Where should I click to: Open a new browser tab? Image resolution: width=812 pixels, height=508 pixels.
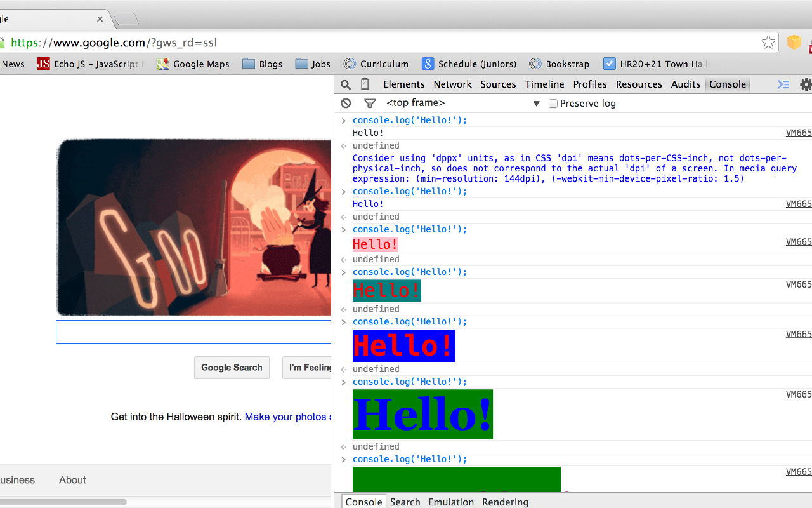coord(126,20)
